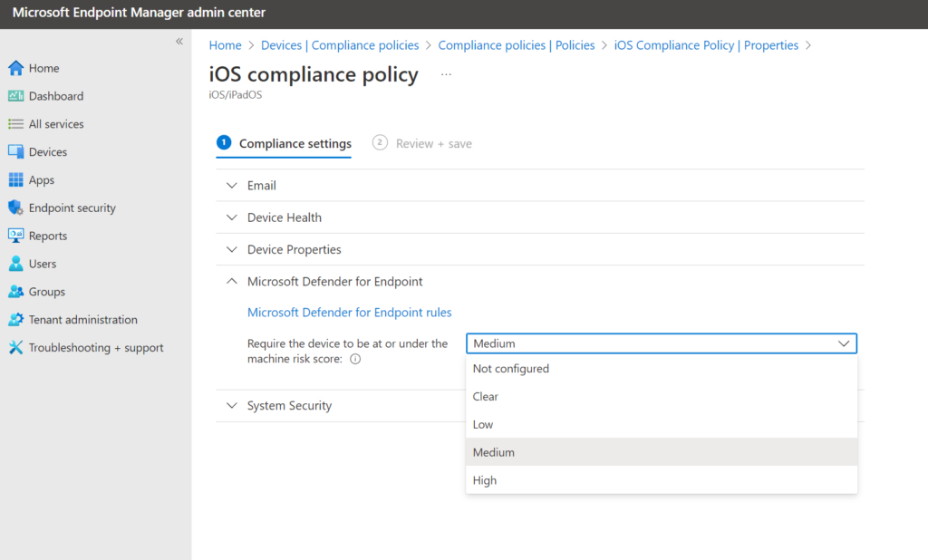Choose High from the risk score list
Screen dimensions: 928x560
click(662, 480)
